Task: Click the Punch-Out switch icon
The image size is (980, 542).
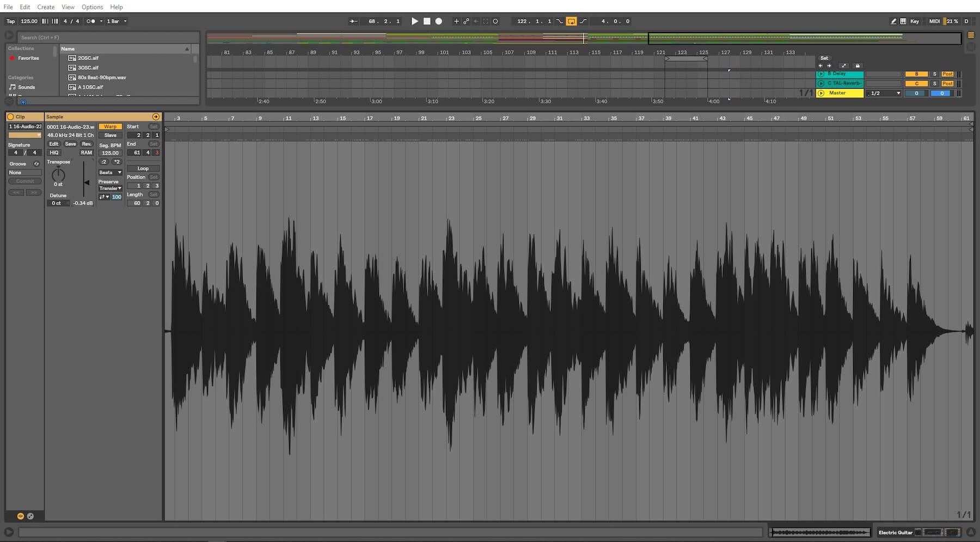Action: click(583, 21)
